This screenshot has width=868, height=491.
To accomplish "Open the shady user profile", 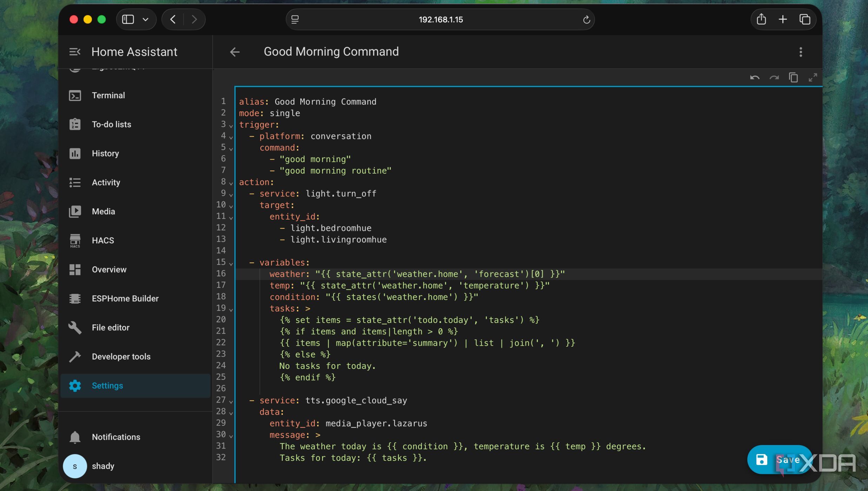I will (x=135, y=466).
